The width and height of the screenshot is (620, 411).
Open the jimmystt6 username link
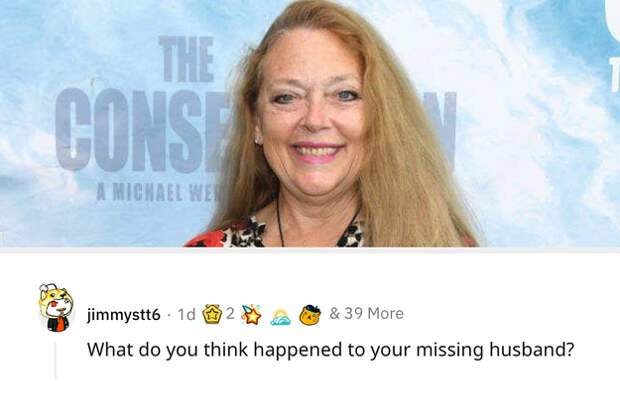pos(123,315)
